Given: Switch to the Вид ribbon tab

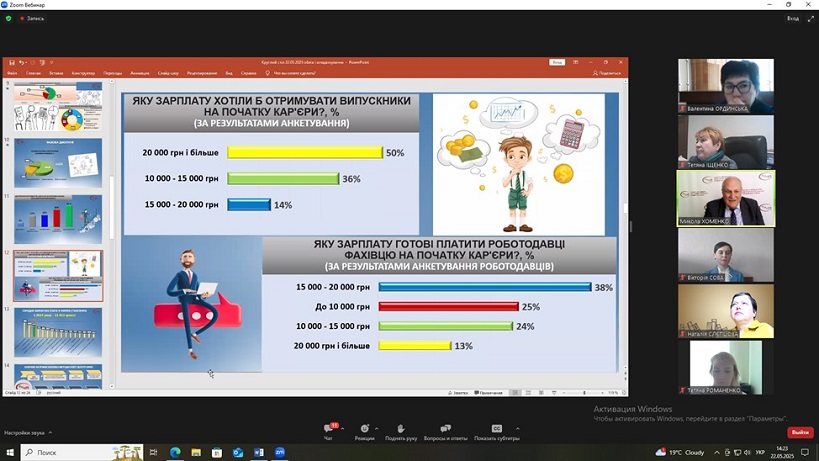Looking at the screenshot, I should click(229, 73).
